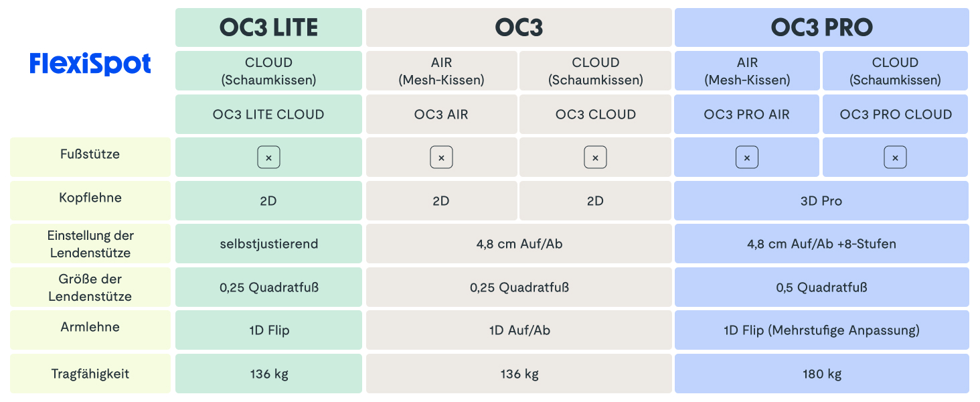Screen dimensions: 980x402
Task: Click the Fußstütze X icon under OC3 PRO CLOUD
Action: click(x=895, y=158)
